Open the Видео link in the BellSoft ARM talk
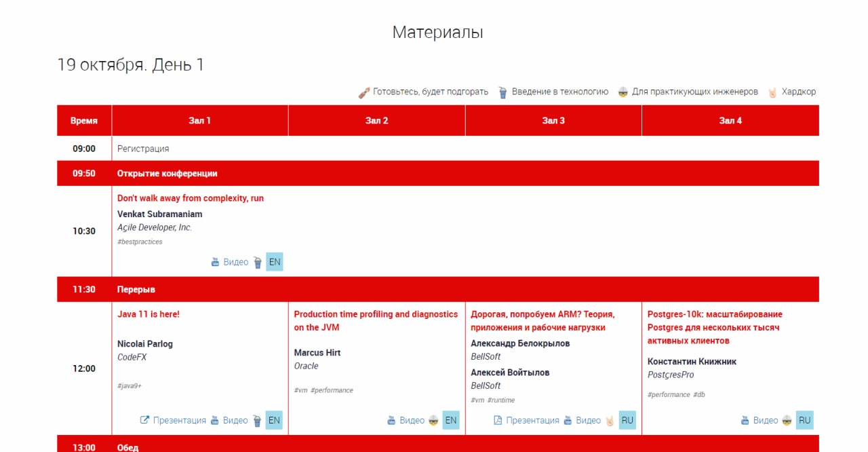Image resolution: width=868 pixels, height=452 pixels. pos(589,420)
